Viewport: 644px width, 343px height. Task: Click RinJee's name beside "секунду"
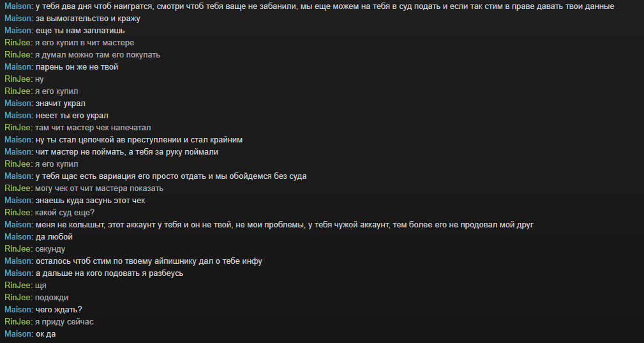(x=18, y=249)
